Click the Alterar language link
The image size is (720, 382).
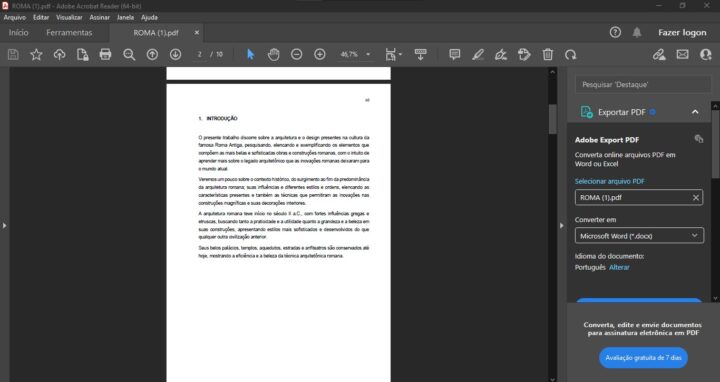coord(619,267)
